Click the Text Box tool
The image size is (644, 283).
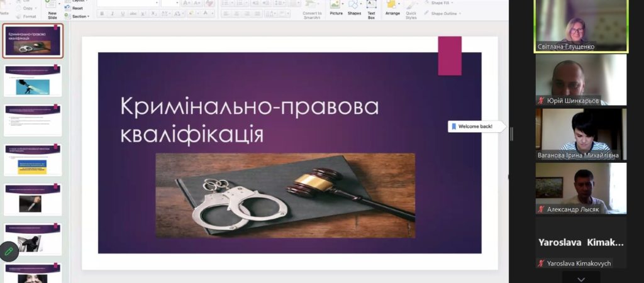pos(371,9)
